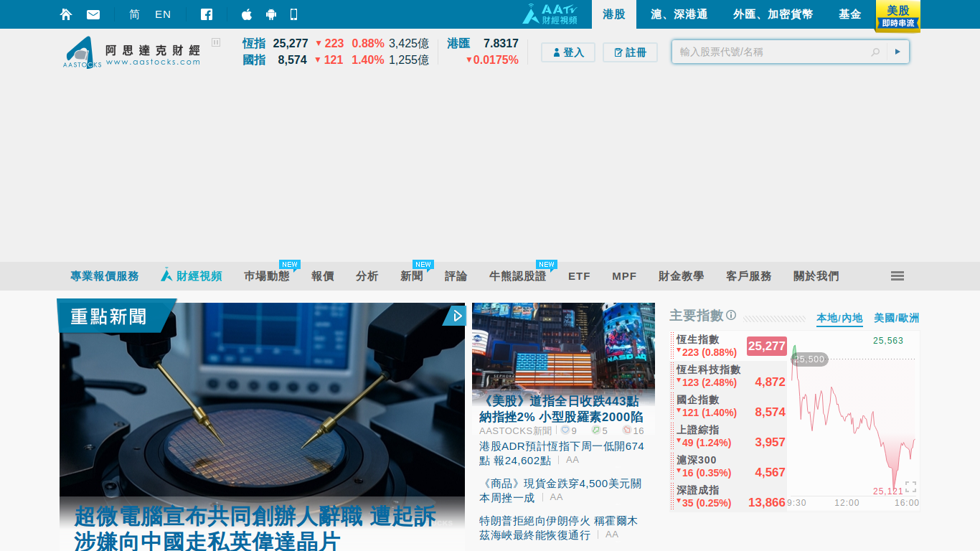Open the 評論 menu
This screenshot has height=551, width=980.
(456, 276)
